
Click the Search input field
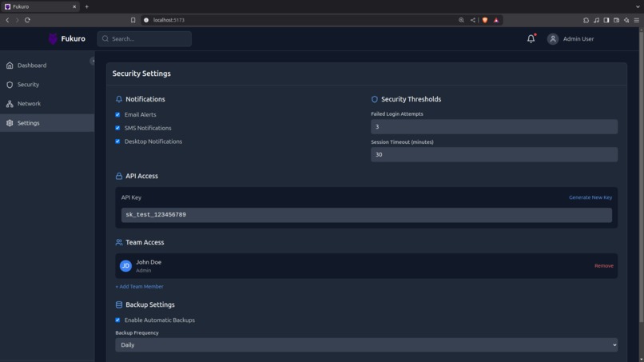click(144, 38)
